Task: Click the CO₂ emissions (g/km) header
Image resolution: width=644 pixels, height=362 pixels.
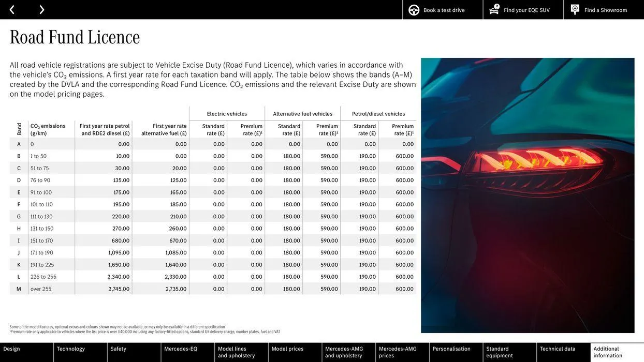Action: [x=48, y=129]
